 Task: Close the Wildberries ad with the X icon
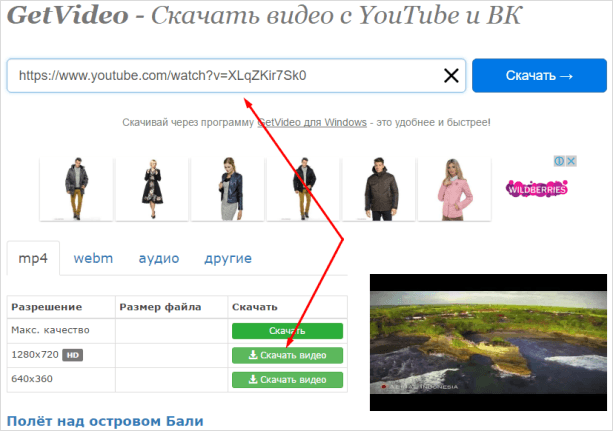click(x=571, y=161)
